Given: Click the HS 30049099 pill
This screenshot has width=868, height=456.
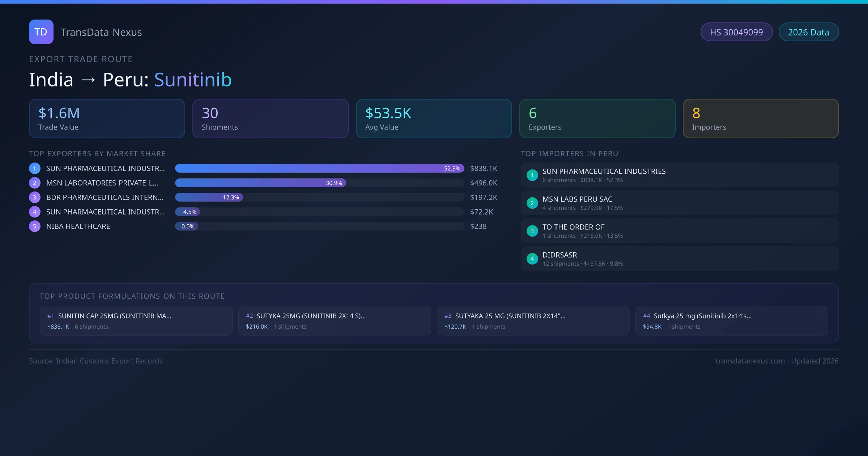Looking at the screenshot, I should (736, 32).
